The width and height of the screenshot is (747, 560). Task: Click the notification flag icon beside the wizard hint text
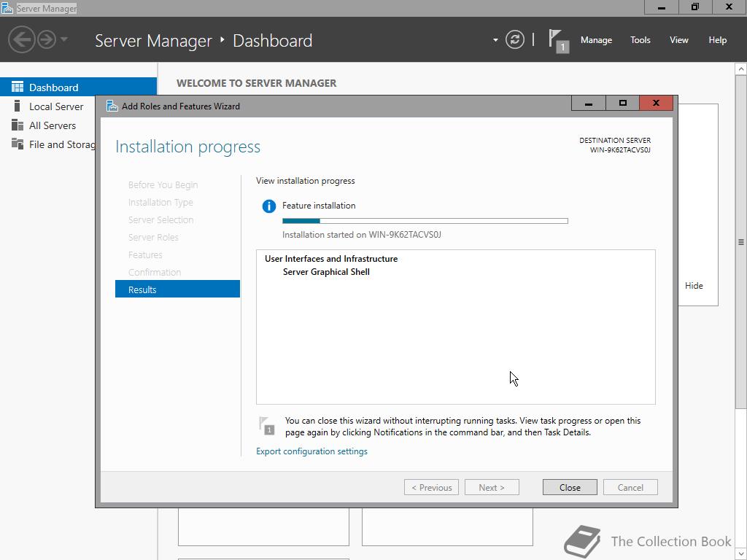click(x=267, y=425)
